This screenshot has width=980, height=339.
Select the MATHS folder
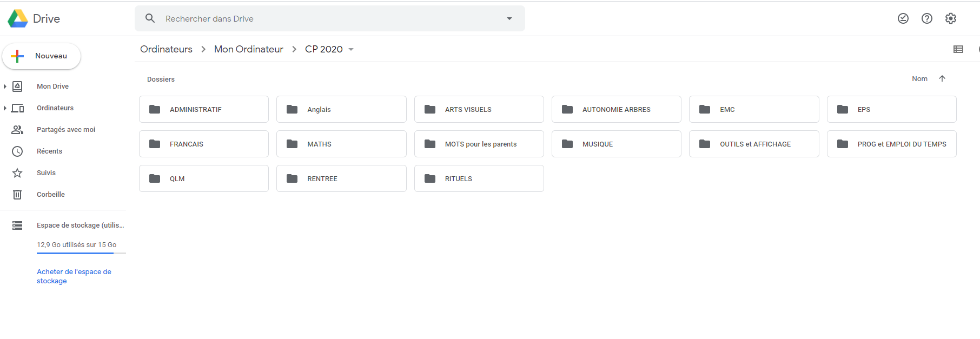341,144
